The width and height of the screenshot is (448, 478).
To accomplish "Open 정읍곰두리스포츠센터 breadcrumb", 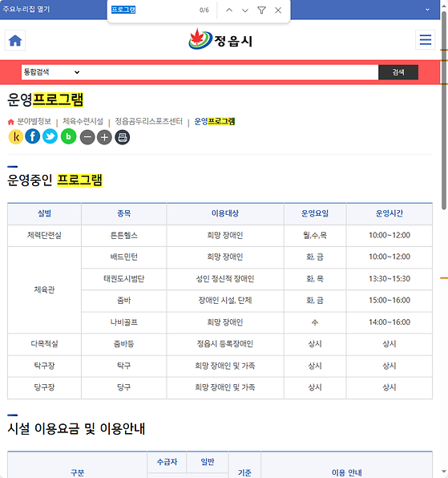I will pos(148,121).
